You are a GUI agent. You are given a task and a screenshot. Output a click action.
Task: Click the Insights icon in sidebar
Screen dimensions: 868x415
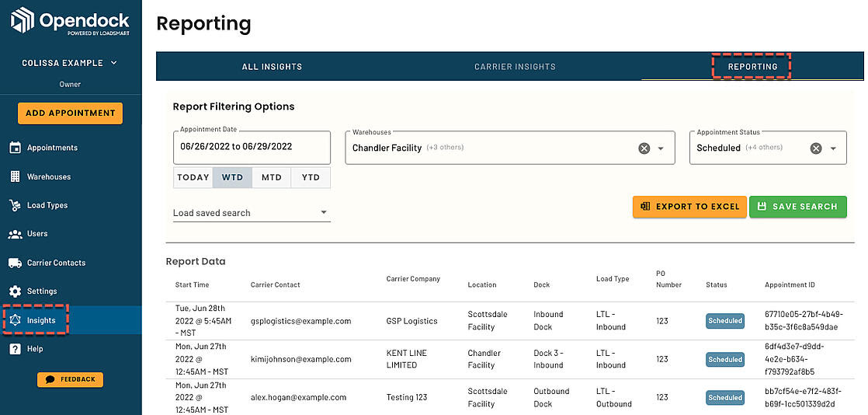16,320
